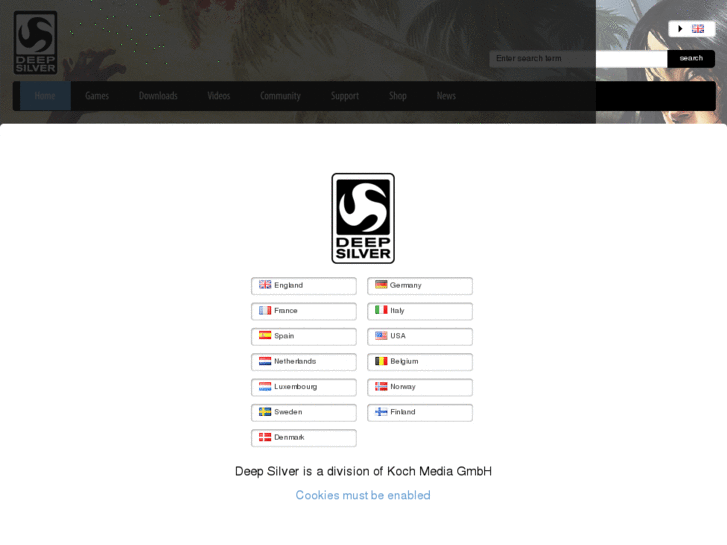Open the Shop menu item
The width and height of the screenshot is (727, 545).
398,96
